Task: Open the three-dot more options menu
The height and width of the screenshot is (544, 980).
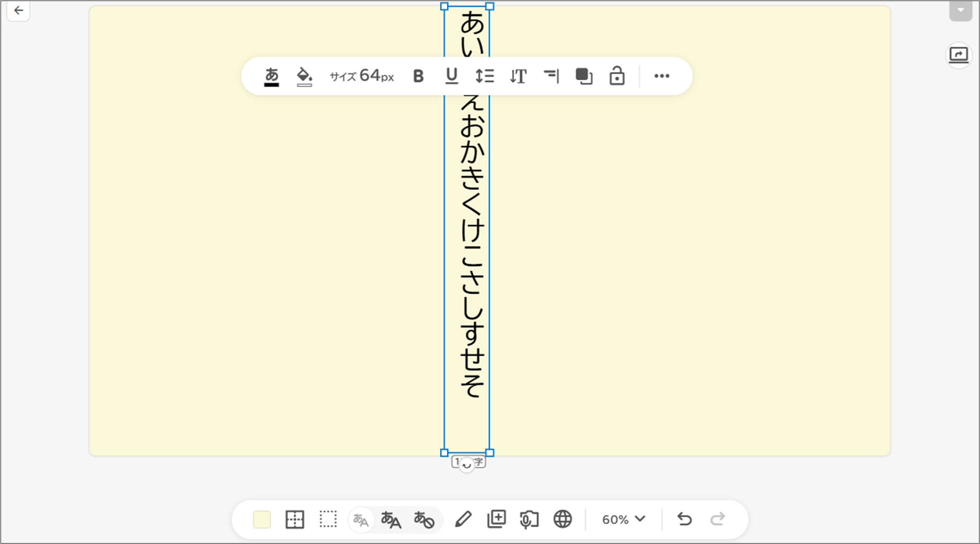Action: pos(662,76)
